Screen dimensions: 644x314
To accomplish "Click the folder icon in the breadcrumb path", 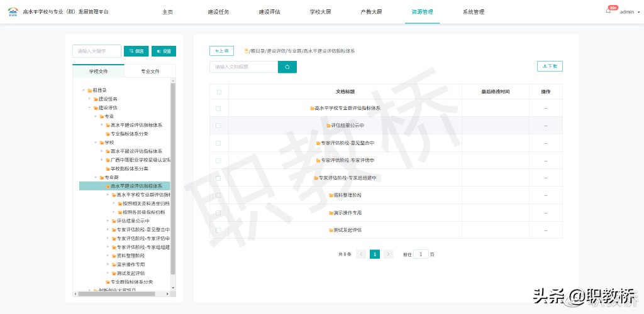I will [x=246, y=51].
